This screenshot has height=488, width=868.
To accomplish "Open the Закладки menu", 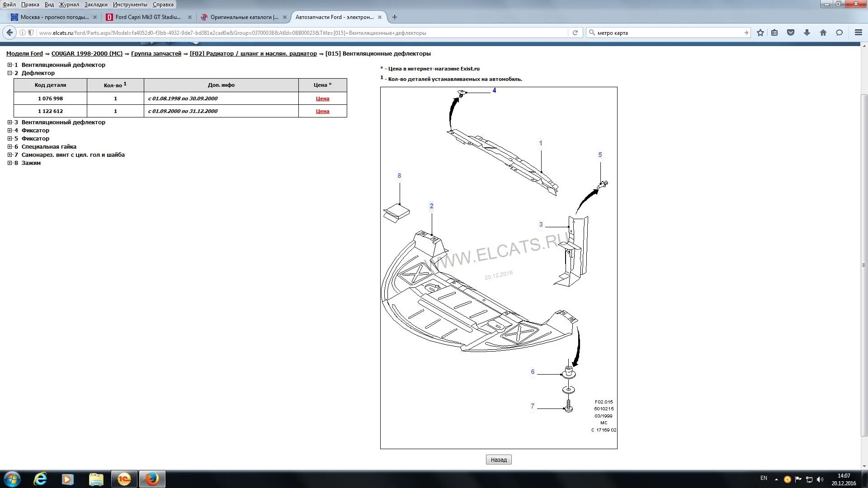I will point(96,5).
